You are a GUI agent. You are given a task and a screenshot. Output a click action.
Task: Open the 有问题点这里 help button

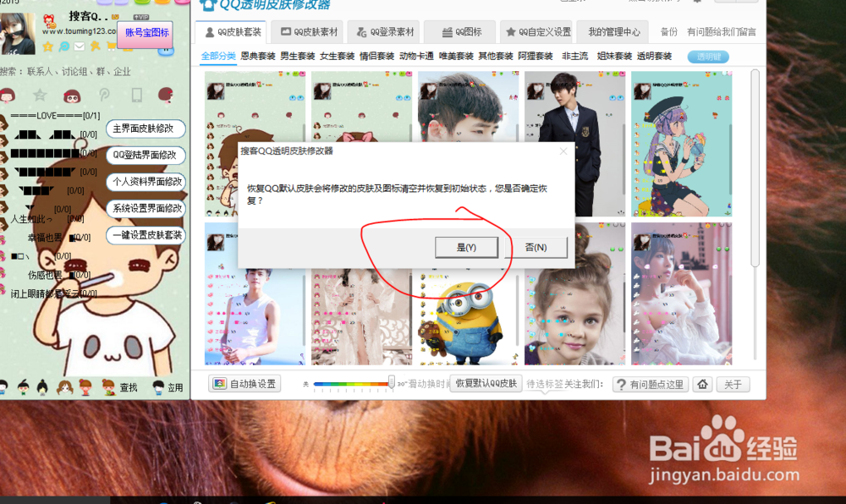click(650, 384)
